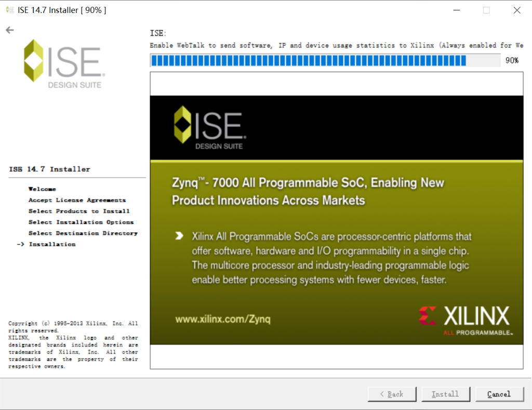Open the www.xilinx.com/Zynq link
This screenshot has width=532, height=410.
(223, 319)
